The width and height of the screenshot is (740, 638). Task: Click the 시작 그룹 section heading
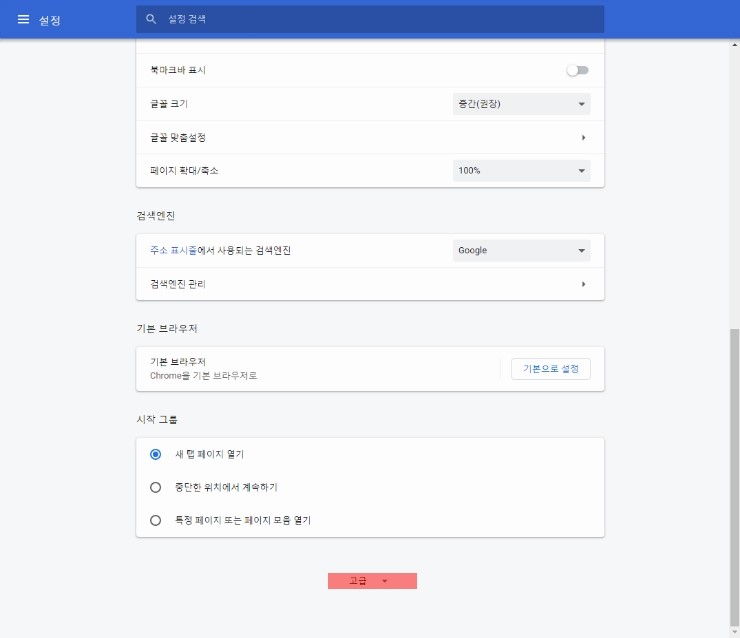point(157,420)
